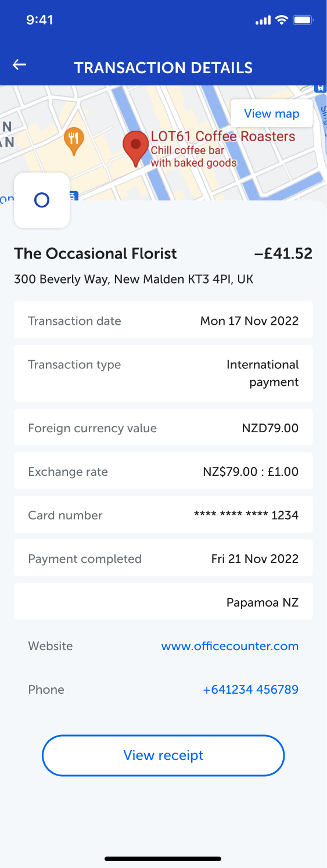Tap The Occasional Florist merchant name
This screenshot has height=868, width=327.
[96, 254]
